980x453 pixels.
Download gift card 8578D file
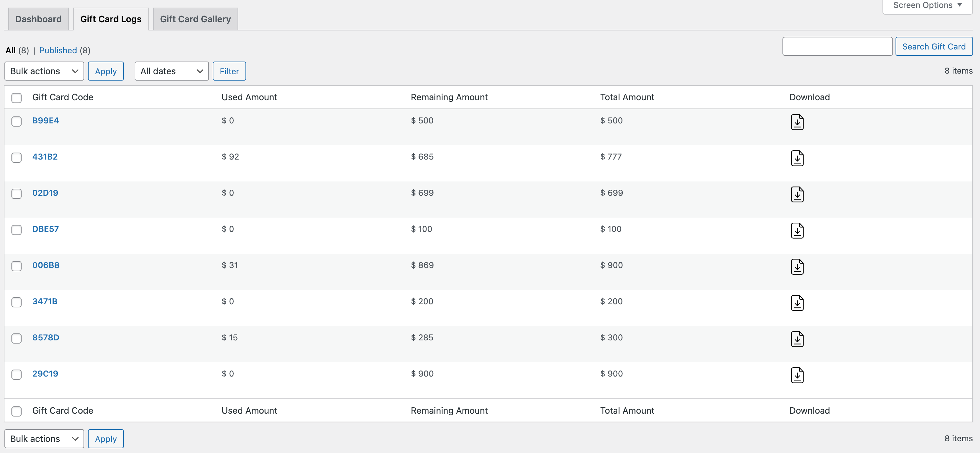[x=797, y=339]
